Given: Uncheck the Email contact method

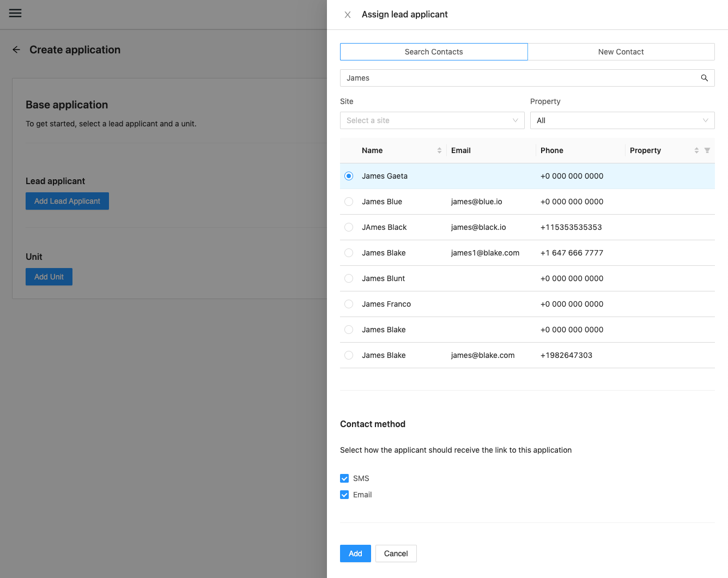Looking at the screenshot, I should [344, 495].
